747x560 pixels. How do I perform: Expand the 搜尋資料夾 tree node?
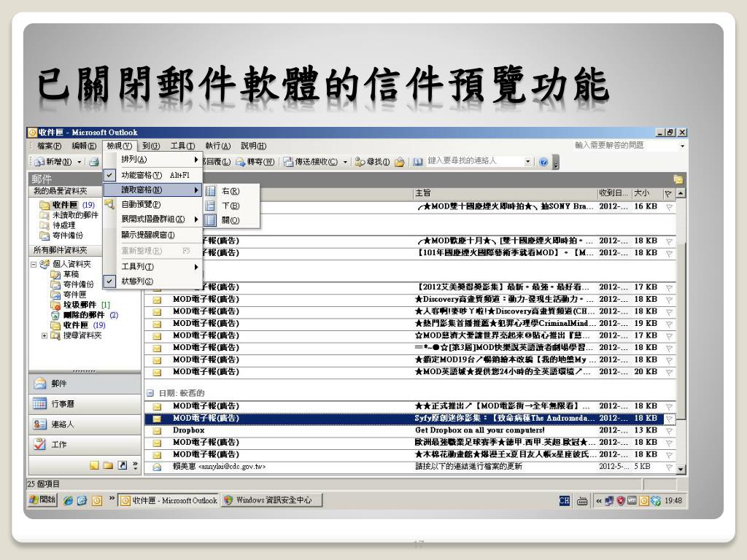pos(44,335)
